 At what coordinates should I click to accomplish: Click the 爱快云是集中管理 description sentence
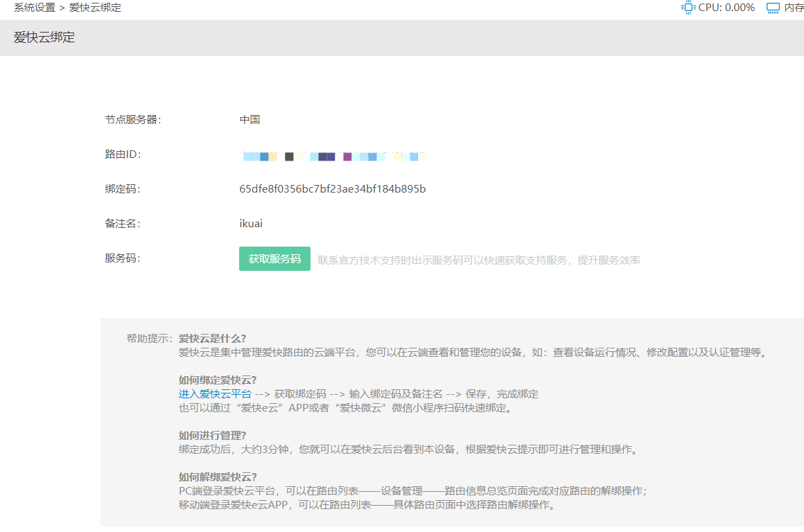[x=474, y=353]
